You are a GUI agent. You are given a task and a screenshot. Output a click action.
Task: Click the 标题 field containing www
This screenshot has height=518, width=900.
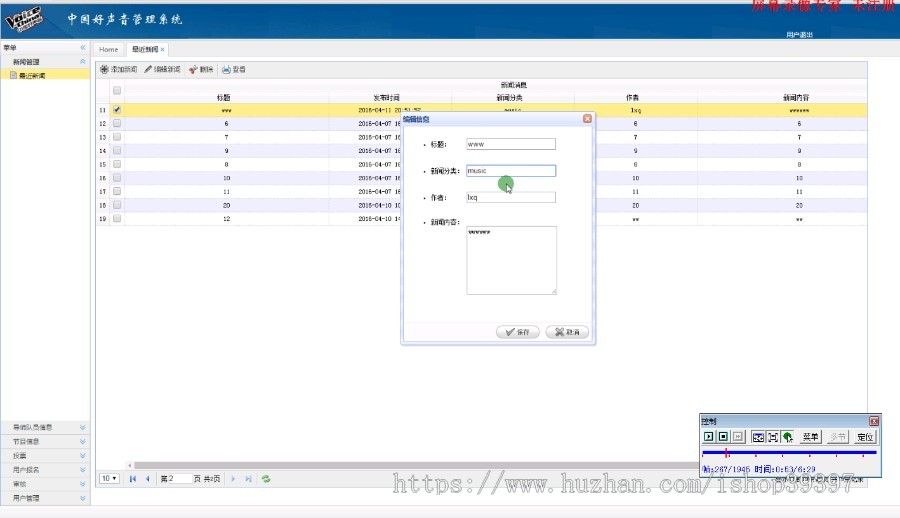(511, 144)
